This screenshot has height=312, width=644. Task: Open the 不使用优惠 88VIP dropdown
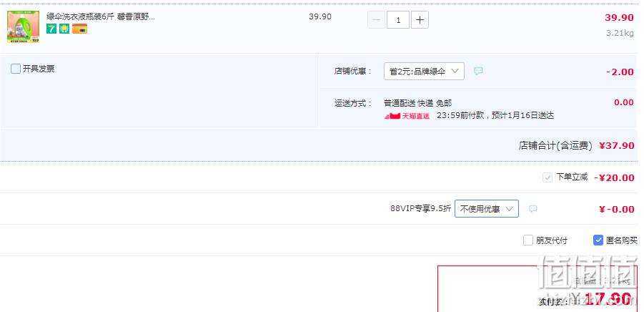(x=486, y=208)
